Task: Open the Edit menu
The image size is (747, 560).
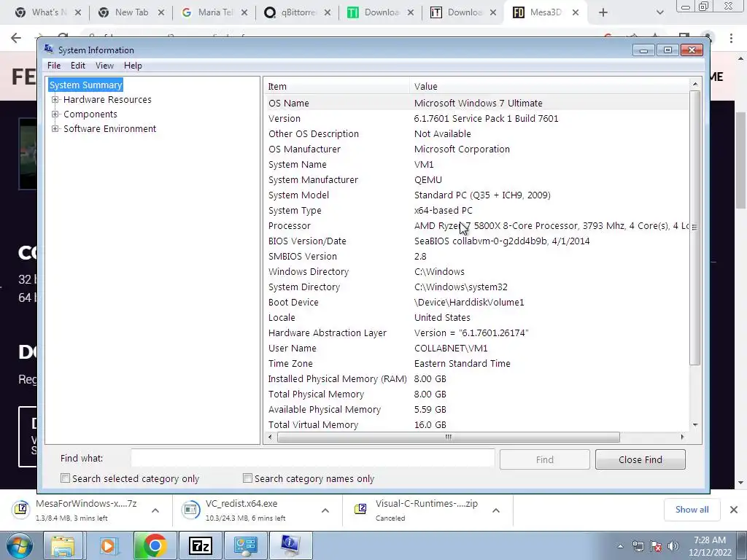Action: click(x=78, y=66)
